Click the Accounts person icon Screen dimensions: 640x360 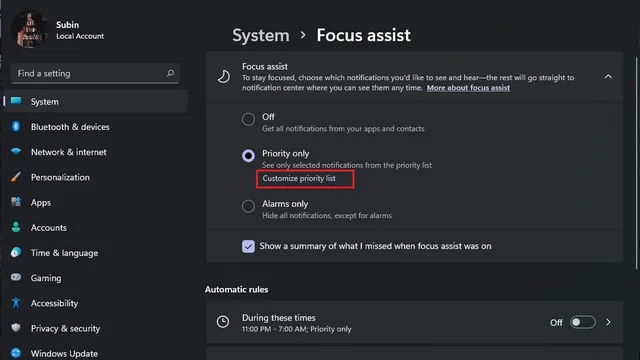point(16,227)
